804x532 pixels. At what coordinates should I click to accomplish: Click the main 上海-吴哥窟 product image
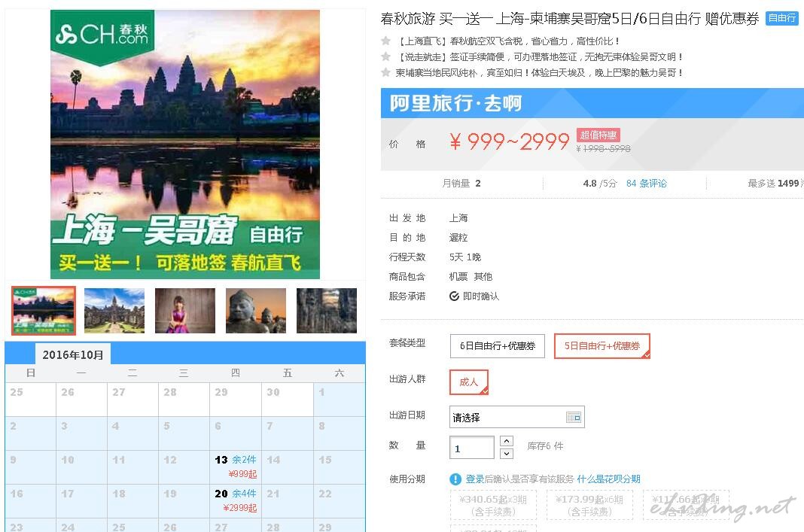coord(185,144)
